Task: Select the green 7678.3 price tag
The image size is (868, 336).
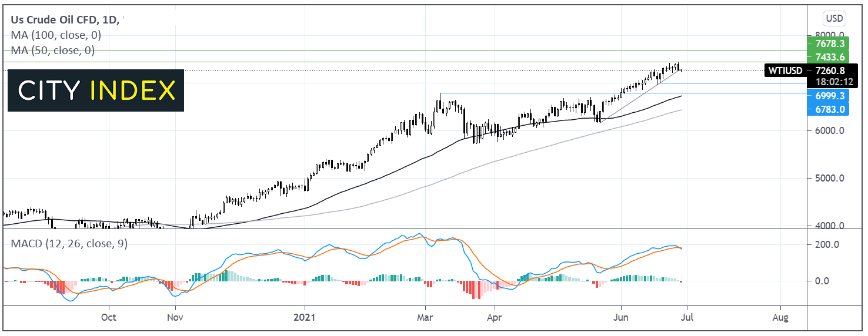Action: [829, 43]
